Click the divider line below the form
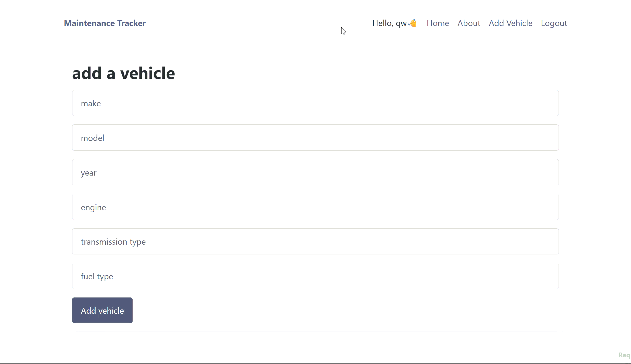Screen dimensions: 631x364 coord(315,332)
